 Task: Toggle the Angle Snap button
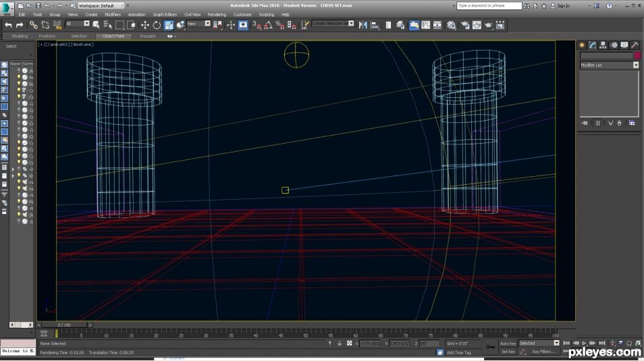(268, 26)
